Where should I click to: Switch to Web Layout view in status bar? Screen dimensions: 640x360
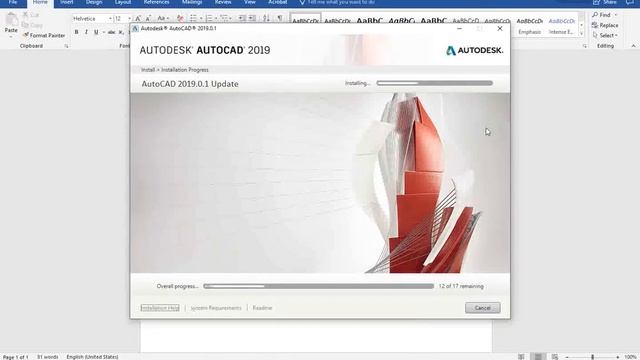pos(555,357)
